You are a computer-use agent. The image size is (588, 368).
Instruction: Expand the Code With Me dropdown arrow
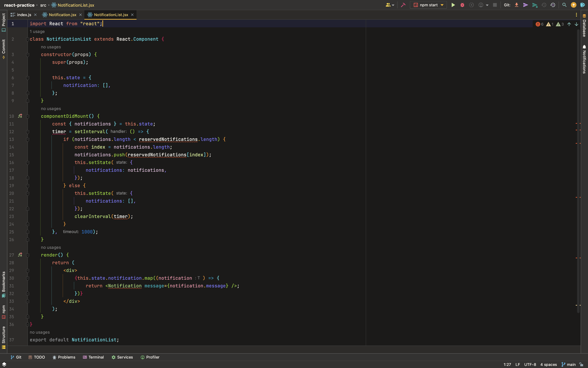[x=393, y=5]
